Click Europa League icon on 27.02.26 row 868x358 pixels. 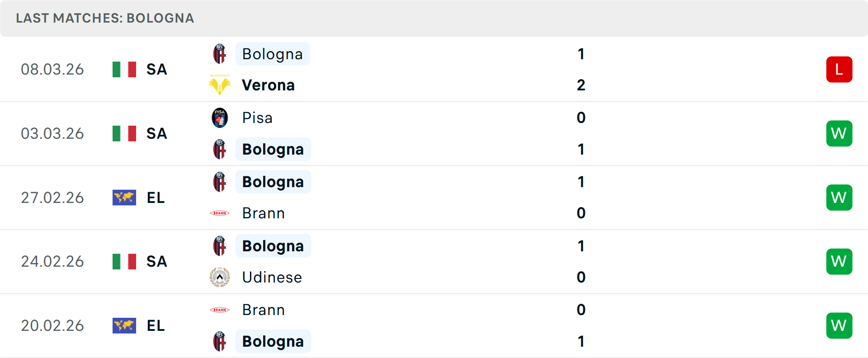click(x=124, y=198)
